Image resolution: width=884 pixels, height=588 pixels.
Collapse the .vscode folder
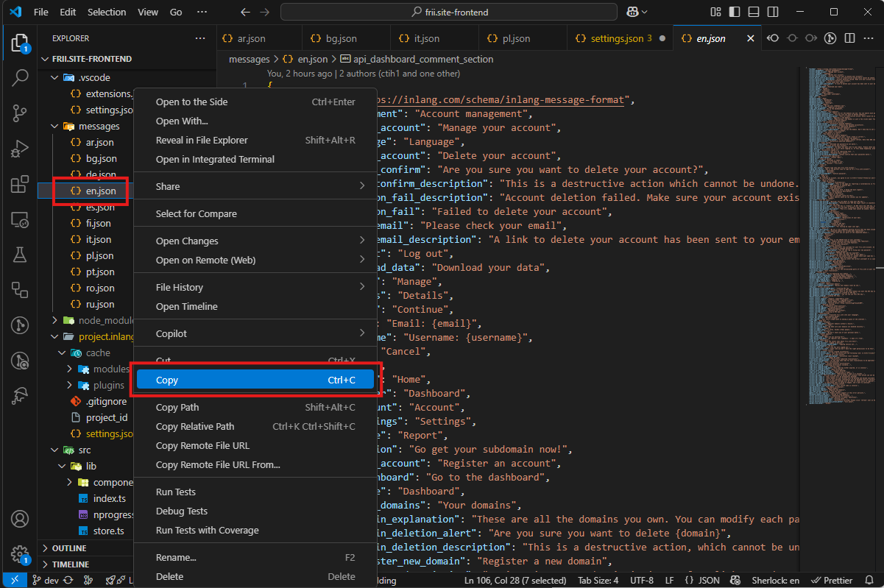pos(94,77)
